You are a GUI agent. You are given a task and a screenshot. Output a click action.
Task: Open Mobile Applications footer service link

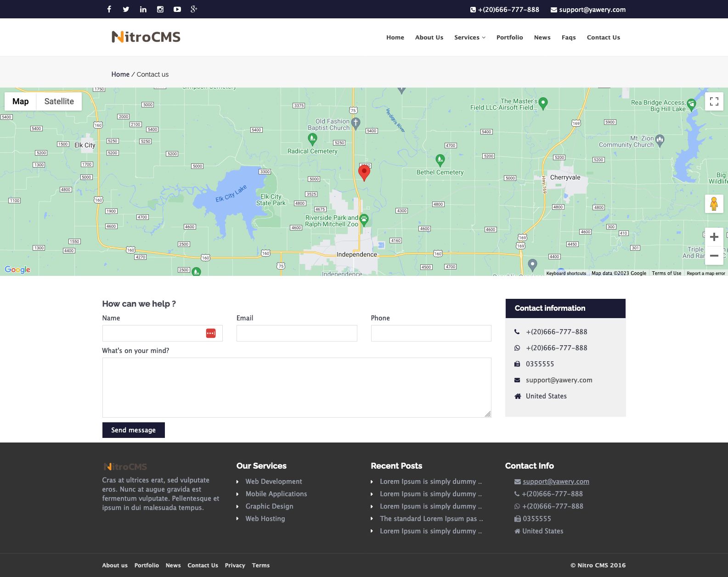click(x=276, y=494)
